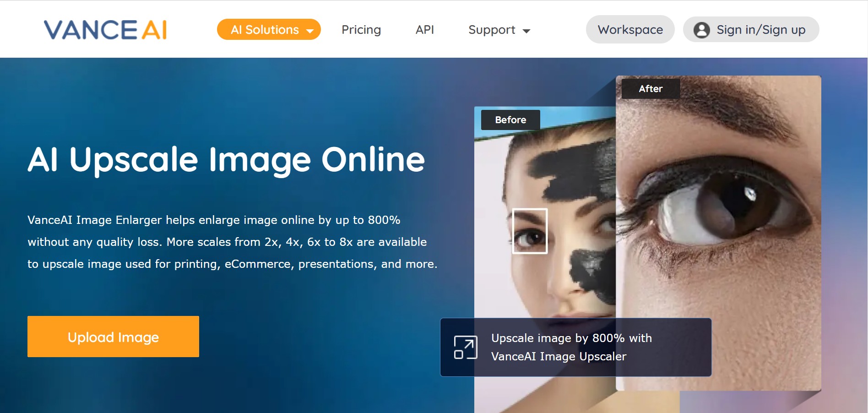868x413 pixels.
Task: Click the 'VanceAI Image Enlarger helps' paragraph
Action: point(233,242)
